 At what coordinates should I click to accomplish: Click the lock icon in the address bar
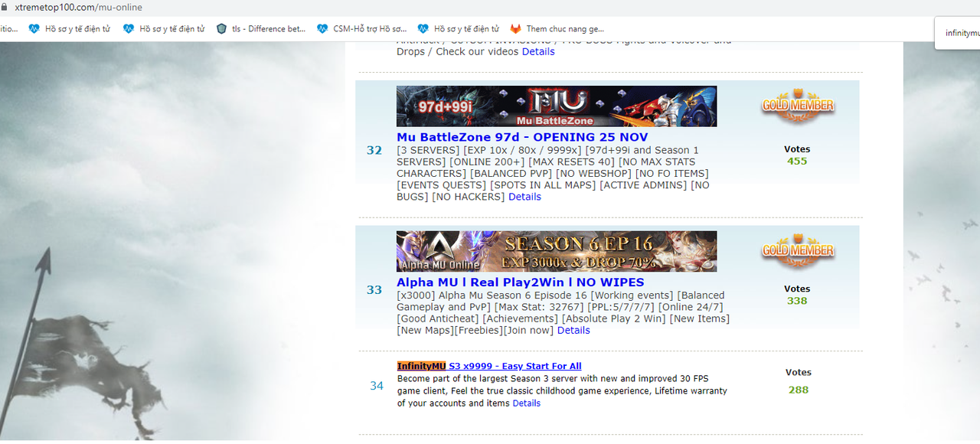pos(6,7)
